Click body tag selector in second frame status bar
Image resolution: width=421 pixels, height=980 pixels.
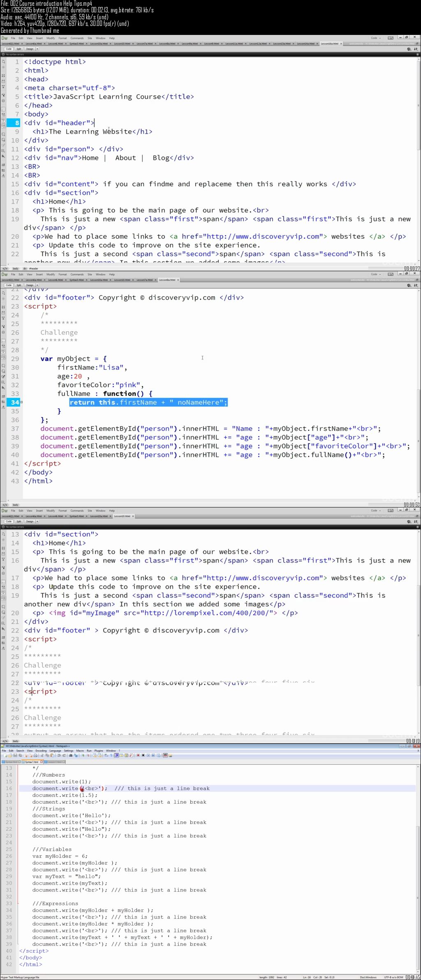click(x=16, y=505)
